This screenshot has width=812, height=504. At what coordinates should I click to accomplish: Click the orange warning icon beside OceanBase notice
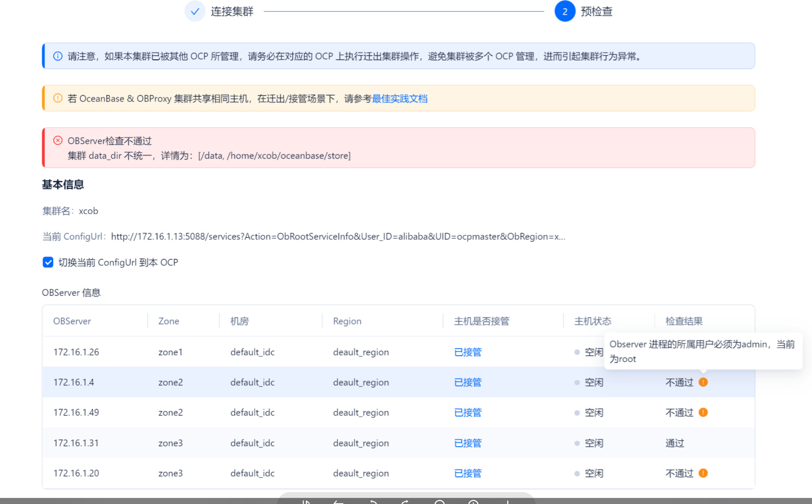click(58, 98)
